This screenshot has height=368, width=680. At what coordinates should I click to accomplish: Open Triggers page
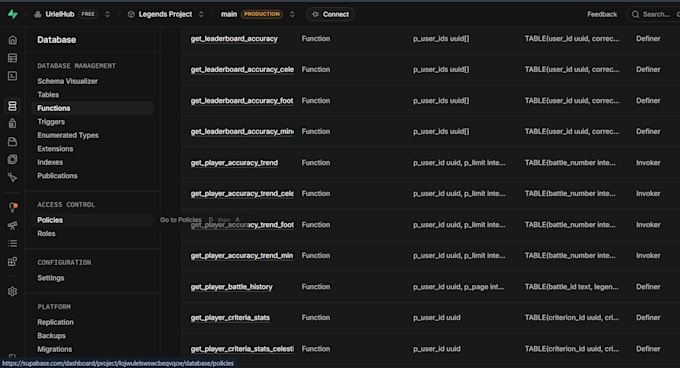pos(51,122)
